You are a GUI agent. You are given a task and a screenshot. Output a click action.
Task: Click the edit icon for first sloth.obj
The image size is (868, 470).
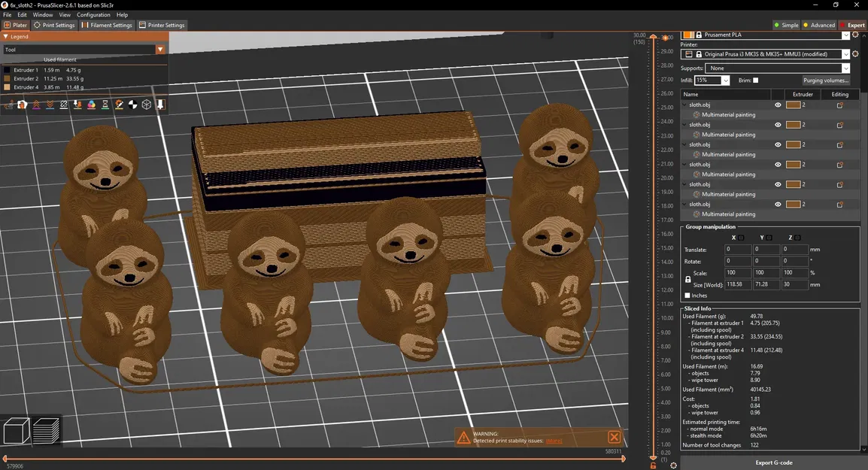pyautogui.click(x=839, y=105)
